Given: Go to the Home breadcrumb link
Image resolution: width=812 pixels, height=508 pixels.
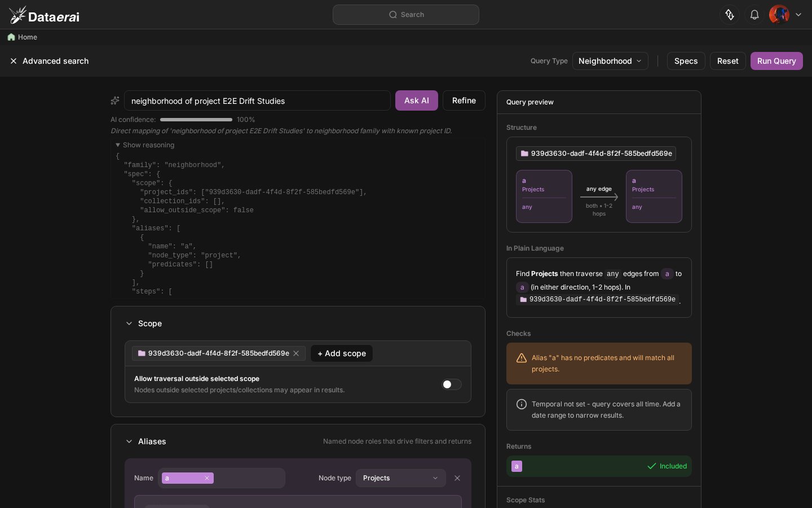Looking at the screenshot, I should pos(28,37).
